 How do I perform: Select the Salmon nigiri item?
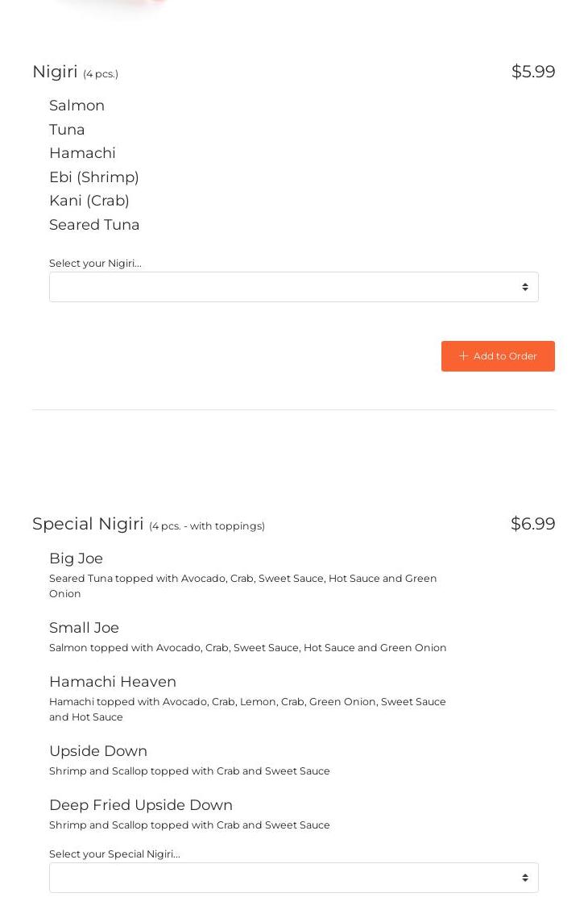coord(77,106)
